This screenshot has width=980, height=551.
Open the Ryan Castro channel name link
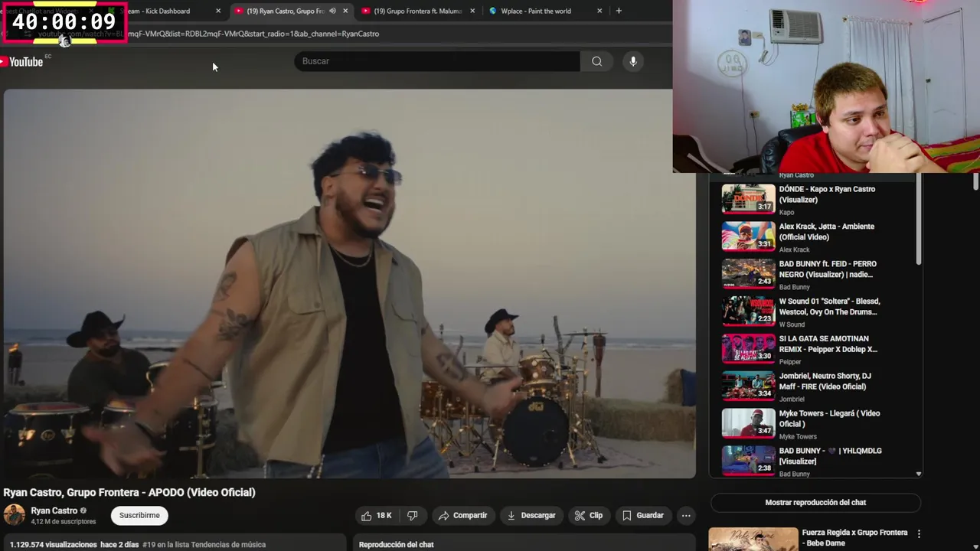click(x=54, y=510)
